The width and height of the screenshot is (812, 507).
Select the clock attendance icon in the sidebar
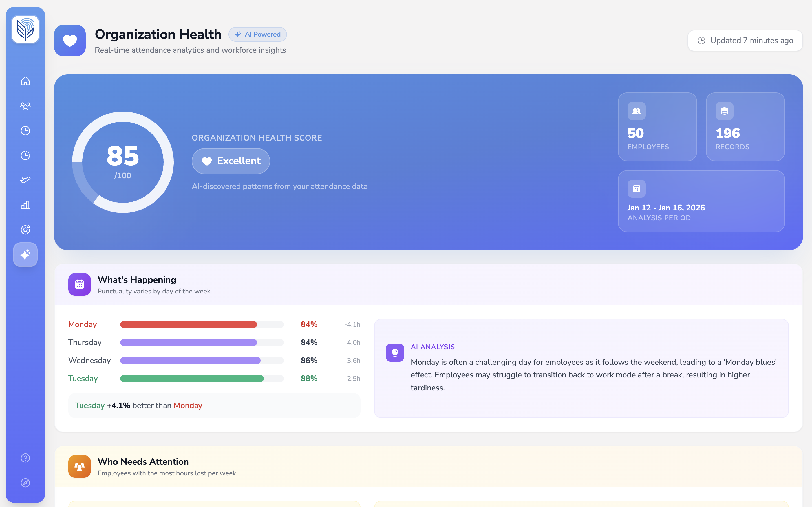[x=25, y=131]
